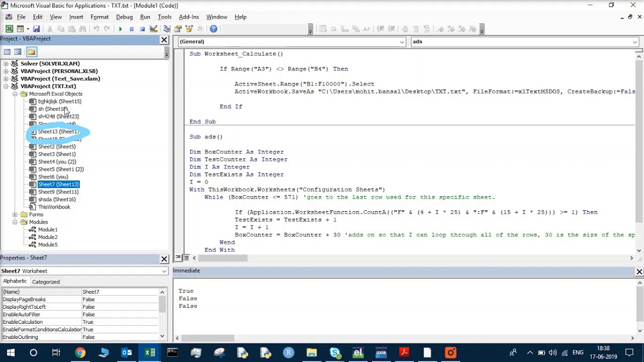Open Project Explorer from toolbar icon

(x=167, y=29)
